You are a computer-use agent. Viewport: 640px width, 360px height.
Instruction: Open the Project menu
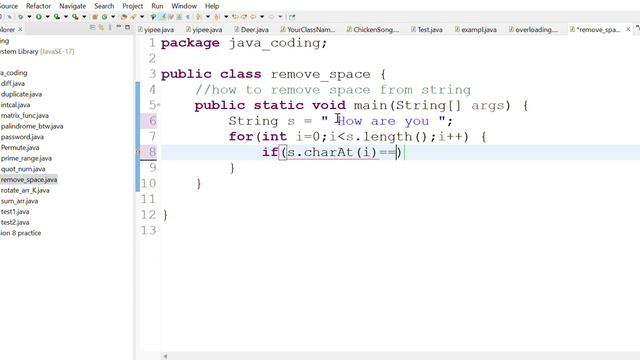click(133, 6)
